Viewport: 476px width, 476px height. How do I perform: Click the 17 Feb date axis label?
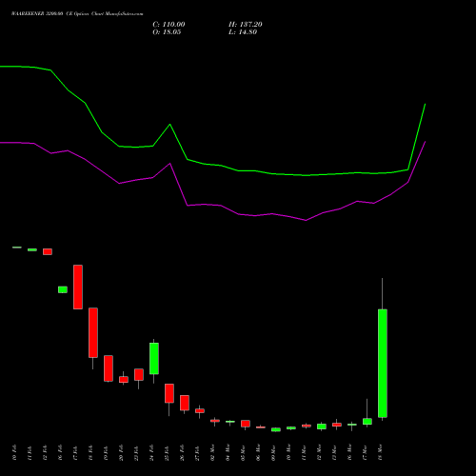pos(75,452)
